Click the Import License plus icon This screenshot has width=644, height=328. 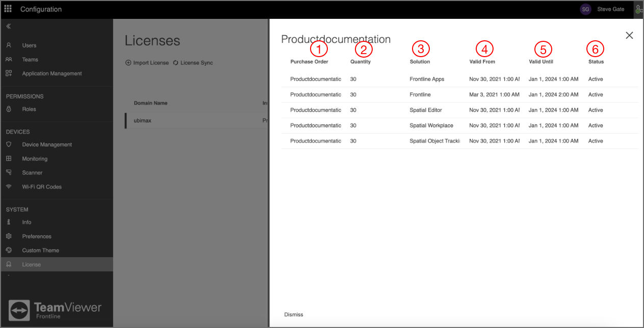128,63
